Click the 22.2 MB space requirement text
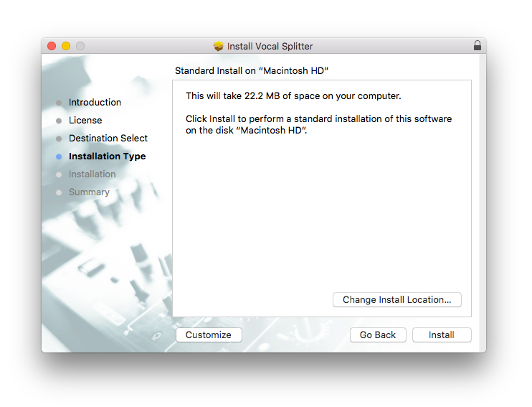Image resolution: width=532 pixels, height=407 pixels. 293,95
